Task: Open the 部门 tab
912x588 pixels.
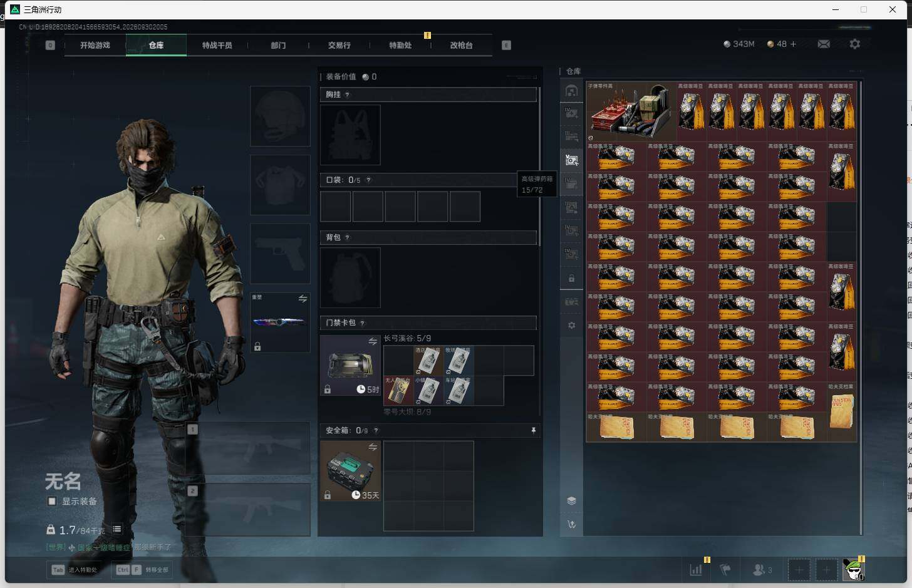Action: click(x=278, y=45)
